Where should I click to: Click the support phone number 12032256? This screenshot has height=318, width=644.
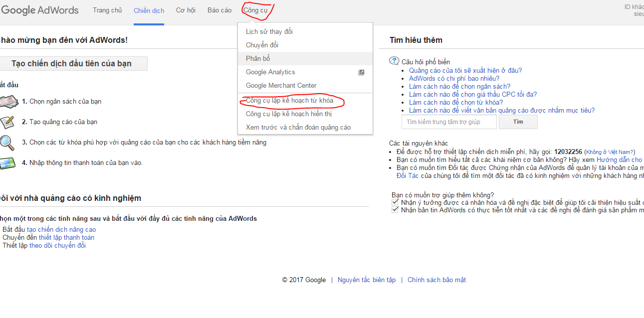coord(568,152)
